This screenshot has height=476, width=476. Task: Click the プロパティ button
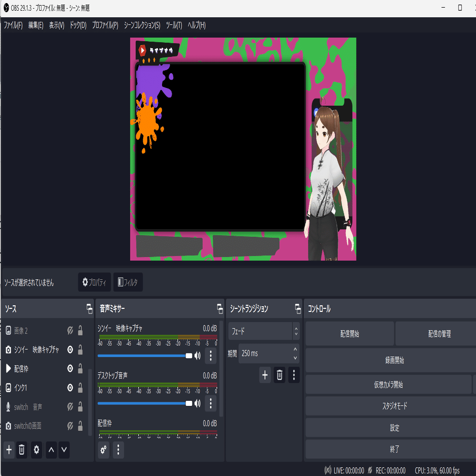click(x=94, y=282)
